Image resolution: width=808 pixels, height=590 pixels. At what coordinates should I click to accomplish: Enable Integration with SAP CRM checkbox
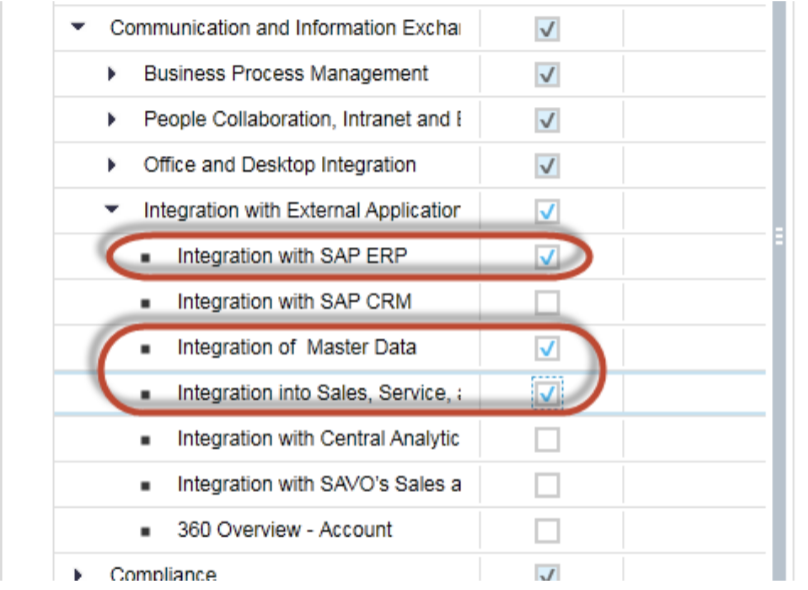547,302
